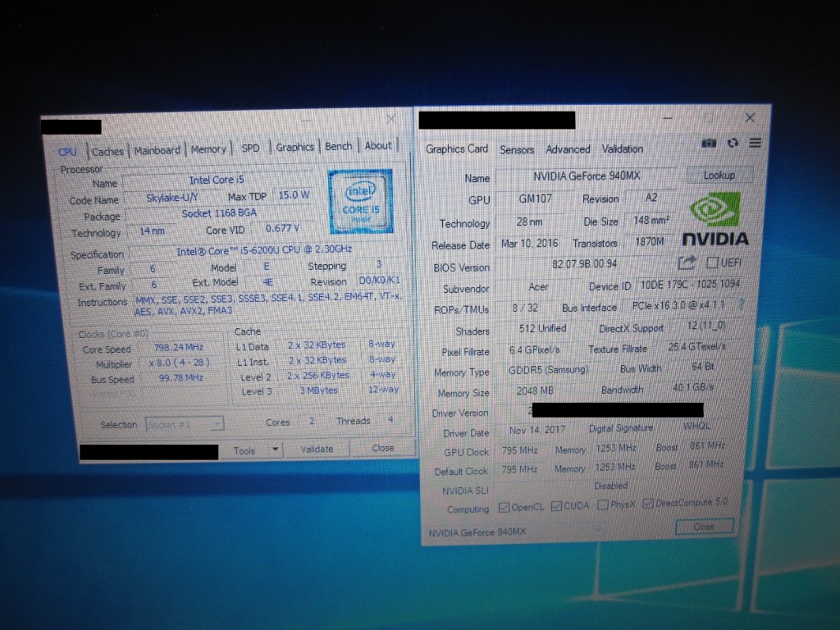Toggle the UEFI checkbox
Viewport: 840px width, 630px height.
tap(712, 262)
